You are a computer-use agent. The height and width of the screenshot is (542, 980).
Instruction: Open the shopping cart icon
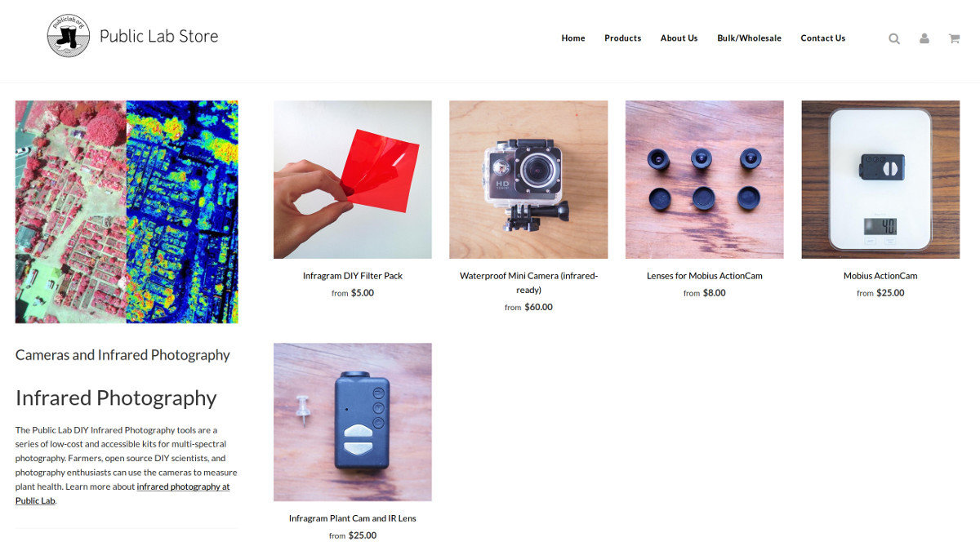pyautogui.click(x=954, y=38)
